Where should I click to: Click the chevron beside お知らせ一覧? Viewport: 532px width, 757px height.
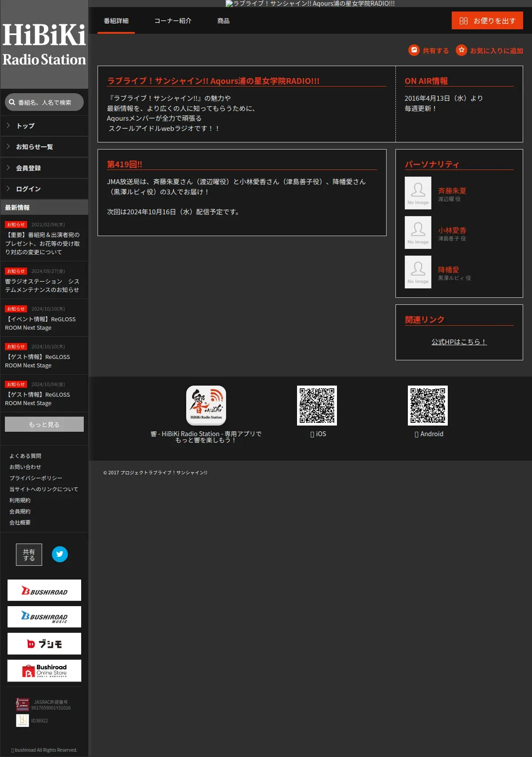click(x=8, y=146)
